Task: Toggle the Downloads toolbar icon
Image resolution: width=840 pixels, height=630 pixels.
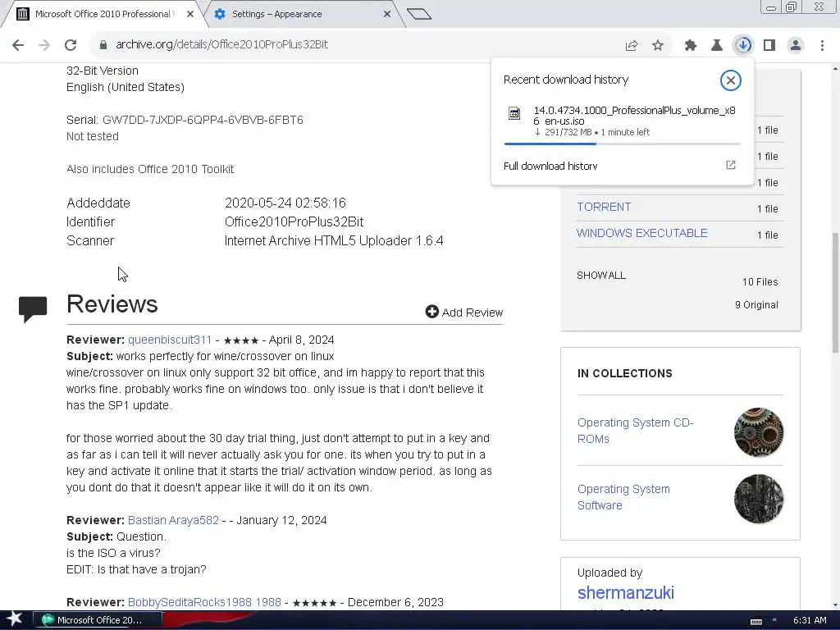Action: click(x=743, y=45)
